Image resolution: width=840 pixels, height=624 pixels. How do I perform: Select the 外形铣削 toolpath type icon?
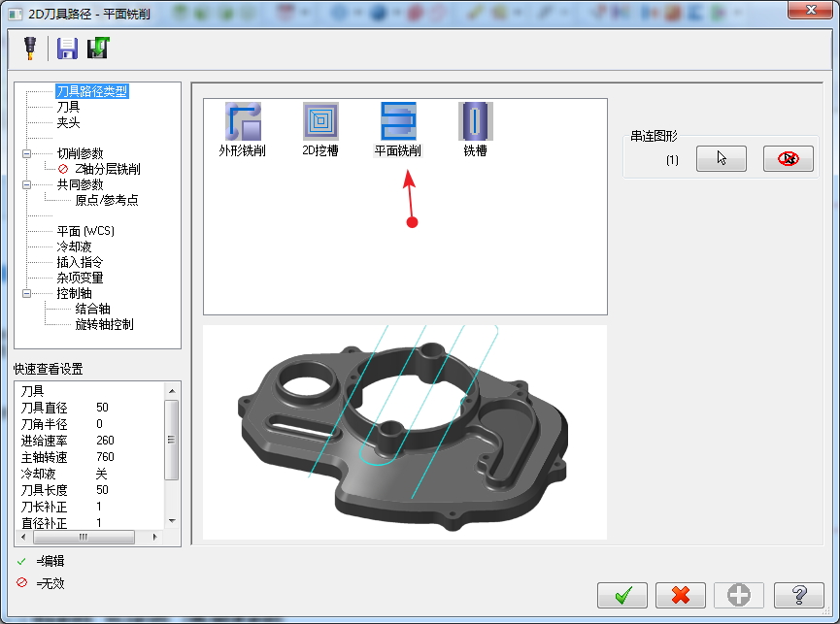pos(243,129)
